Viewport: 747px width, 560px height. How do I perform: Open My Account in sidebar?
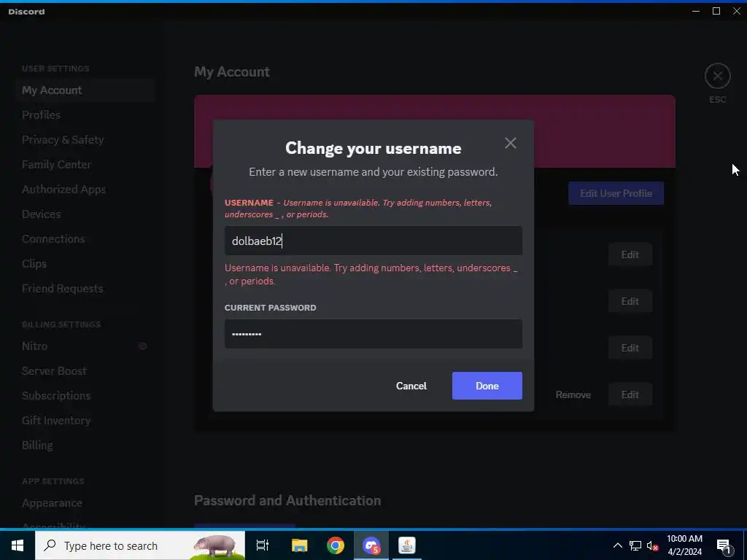pyautogui.click(x=85, y=90)
